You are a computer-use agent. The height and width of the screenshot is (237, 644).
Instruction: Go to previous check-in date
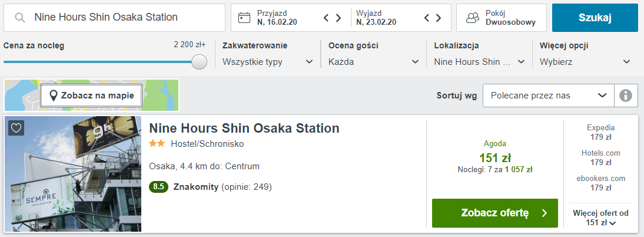[x=327, y=18]
